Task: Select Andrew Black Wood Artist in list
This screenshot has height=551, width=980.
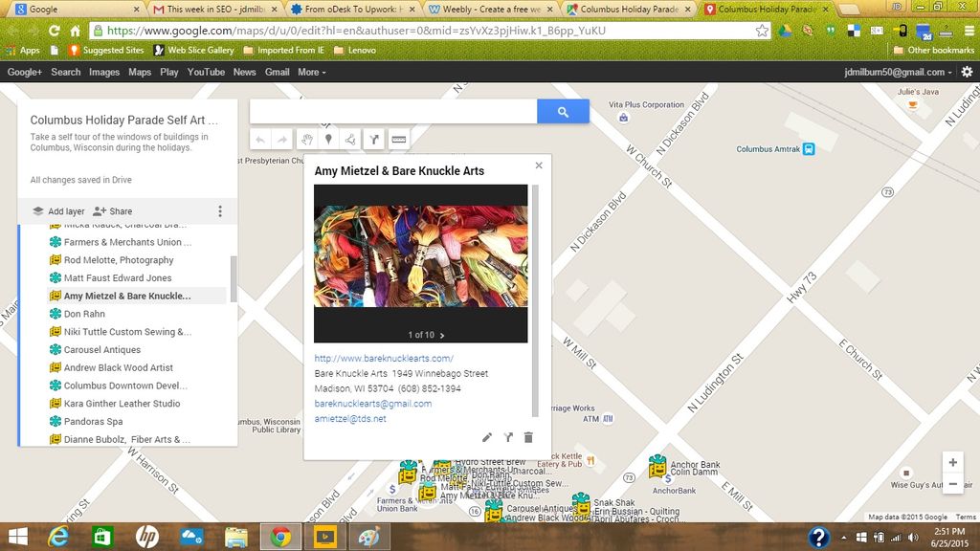Action: [x=118, y=368]
